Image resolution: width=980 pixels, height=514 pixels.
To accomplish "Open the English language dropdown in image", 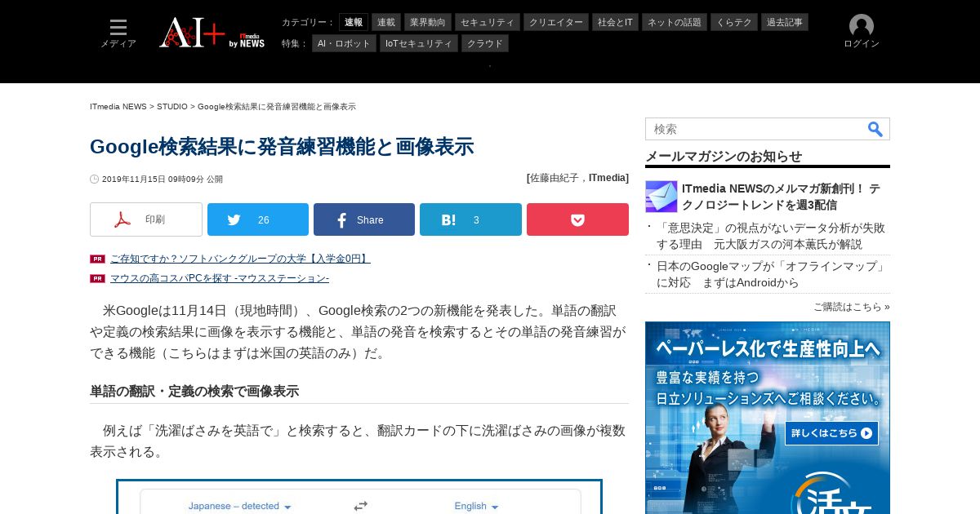I will coord(476,506).
